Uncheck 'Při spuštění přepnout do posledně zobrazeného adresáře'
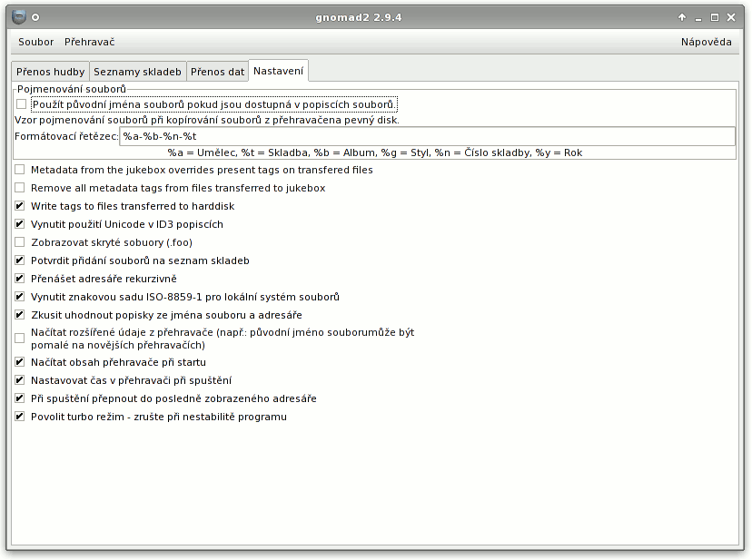752x560 pixels. tap(20, 398)
